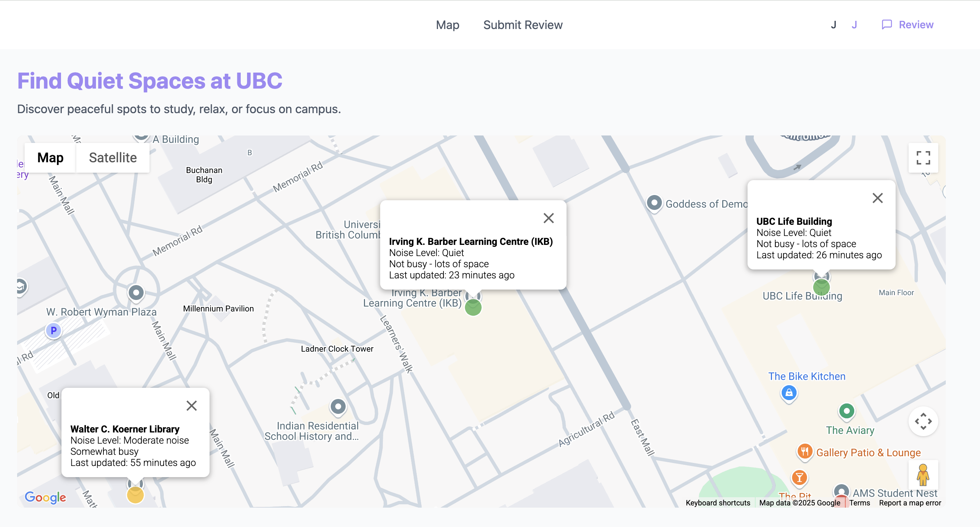Click yellow Koerner Library marker

pyautogui.click(x=135, y=495)
